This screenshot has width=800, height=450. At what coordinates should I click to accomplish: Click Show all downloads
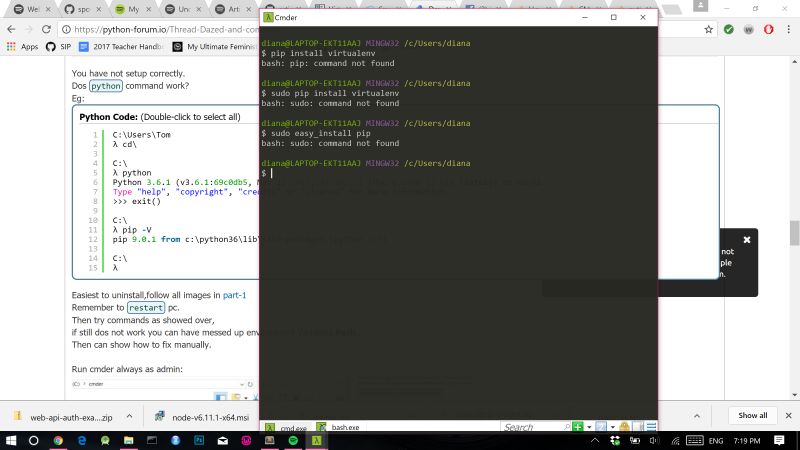tap(753, 415)
